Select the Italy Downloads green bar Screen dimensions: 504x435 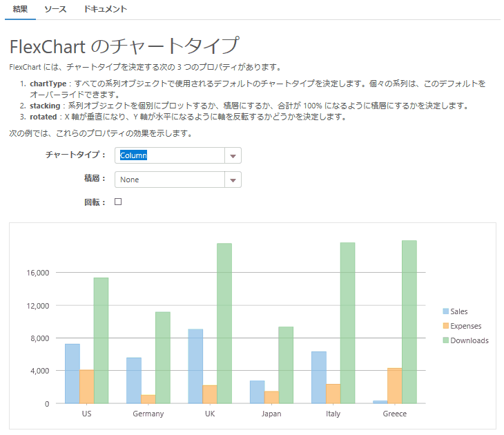pyautogui.click(x=347, y=323)
